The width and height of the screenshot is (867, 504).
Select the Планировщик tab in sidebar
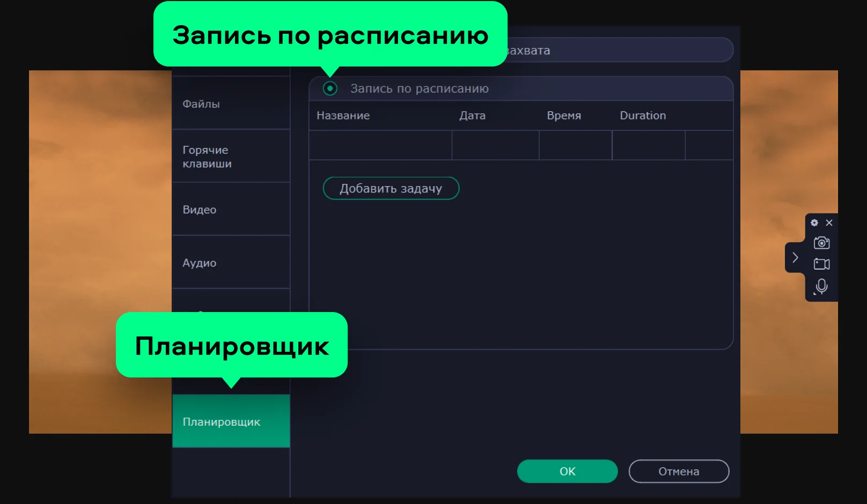pyautogui.click(x=231, y=421)
